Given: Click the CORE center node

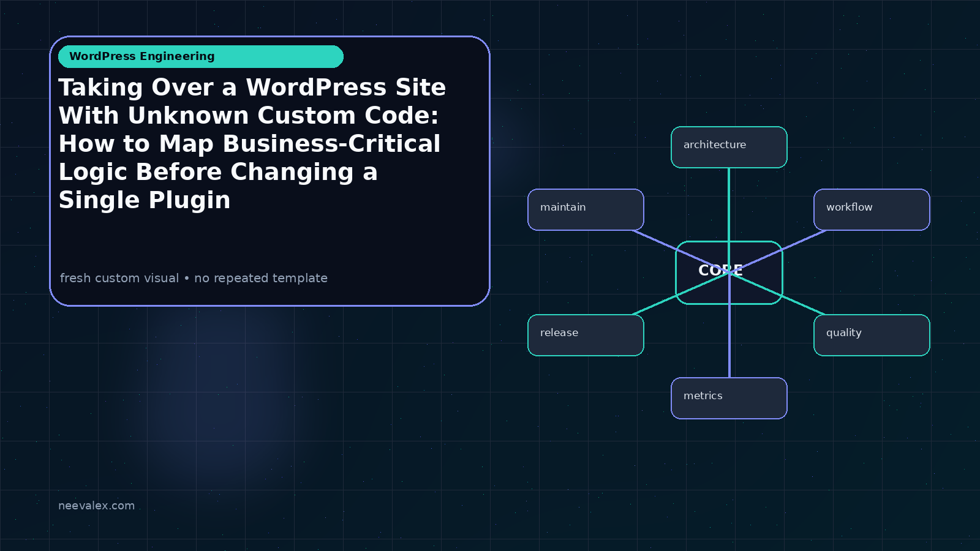Looking at the screenshot, I should [x=729, y=272].
